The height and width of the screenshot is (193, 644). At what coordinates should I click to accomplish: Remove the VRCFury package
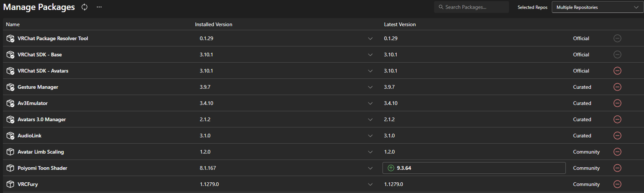617,184
